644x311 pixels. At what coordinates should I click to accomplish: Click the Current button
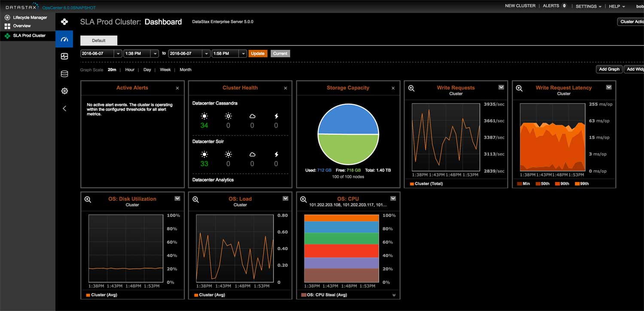point(280,54)
